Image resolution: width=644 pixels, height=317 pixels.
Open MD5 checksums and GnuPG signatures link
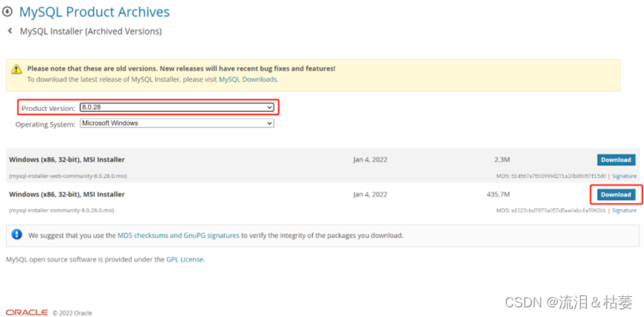[x=178, y=236]
